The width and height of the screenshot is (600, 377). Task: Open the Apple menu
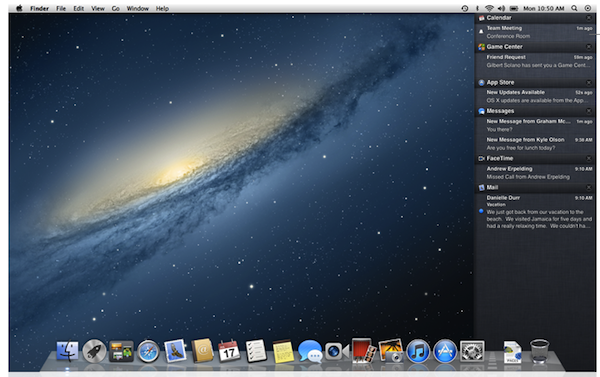click(x=19, y=8)
